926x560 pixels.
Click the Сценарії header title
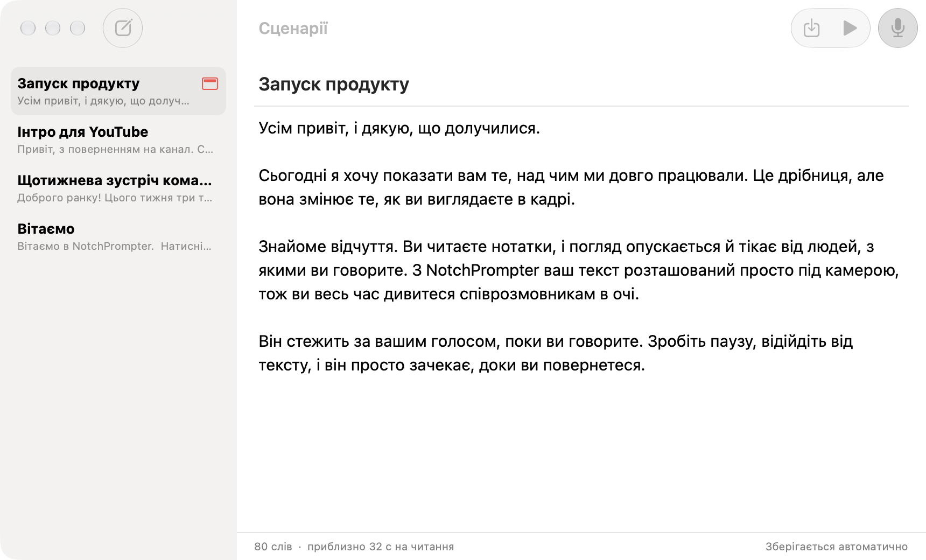pyautogui.click(x=293, y=28)
